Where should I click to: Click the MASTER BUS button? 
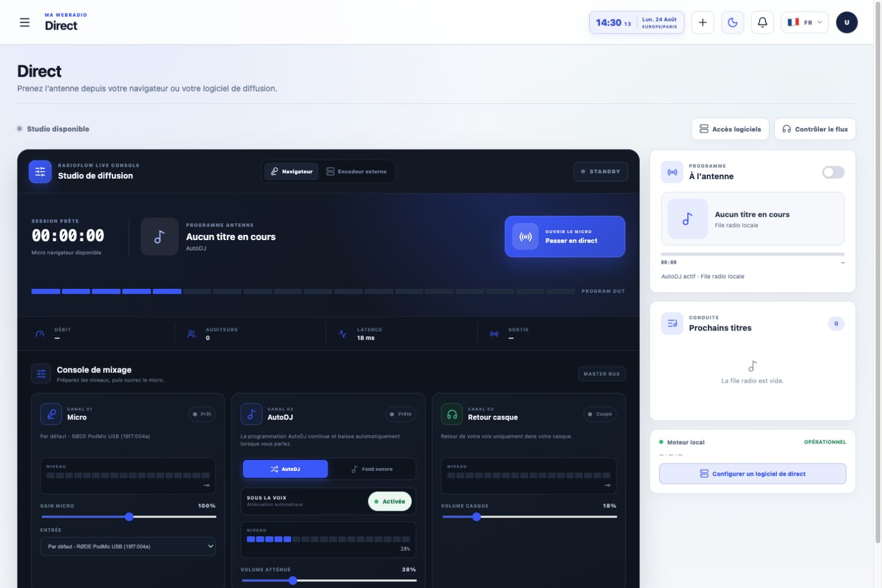pos(602,374)
